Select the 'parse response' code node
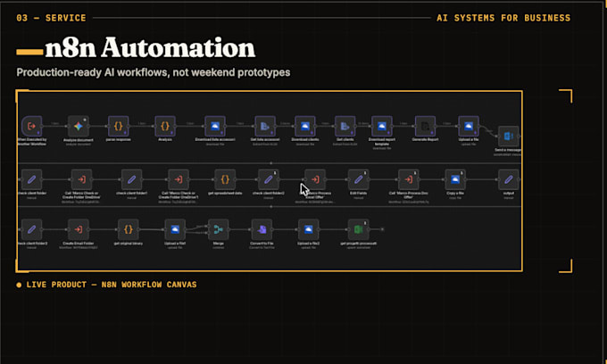 point(118,126)
